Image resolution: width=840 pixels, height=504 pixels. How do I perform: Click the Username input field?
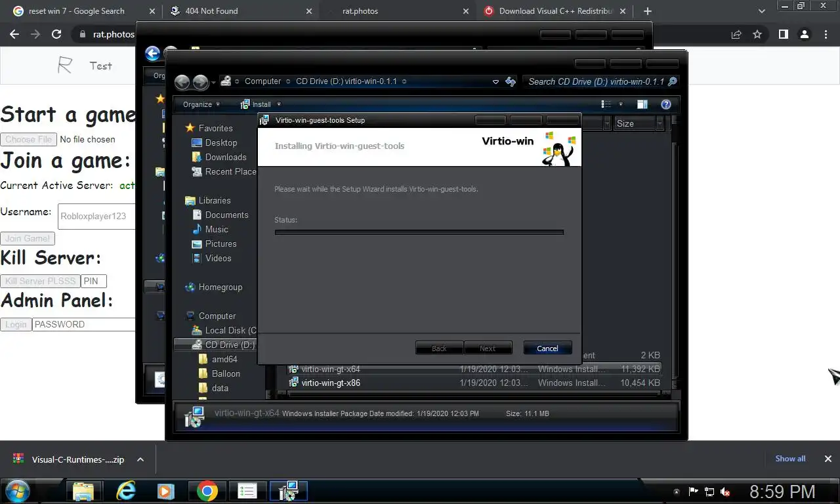coord(96,216)
